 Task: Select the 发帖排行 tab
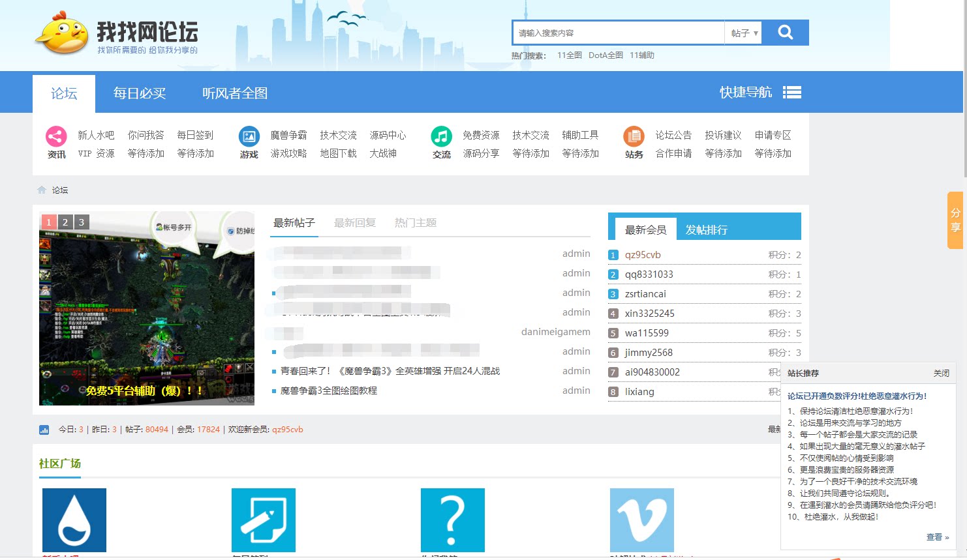pyautogui.click(x=707, y=229)
